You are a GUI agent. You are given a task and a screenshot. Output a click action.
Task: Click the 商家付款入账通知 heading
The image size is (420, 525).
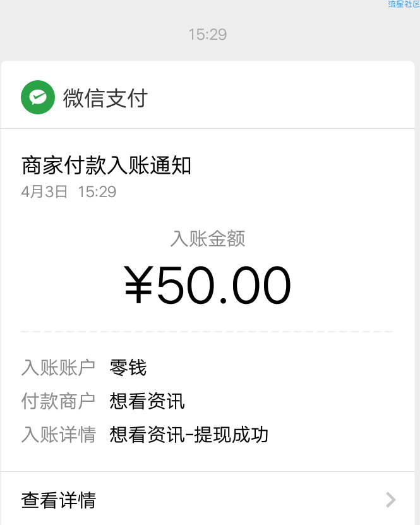point(106,166)
